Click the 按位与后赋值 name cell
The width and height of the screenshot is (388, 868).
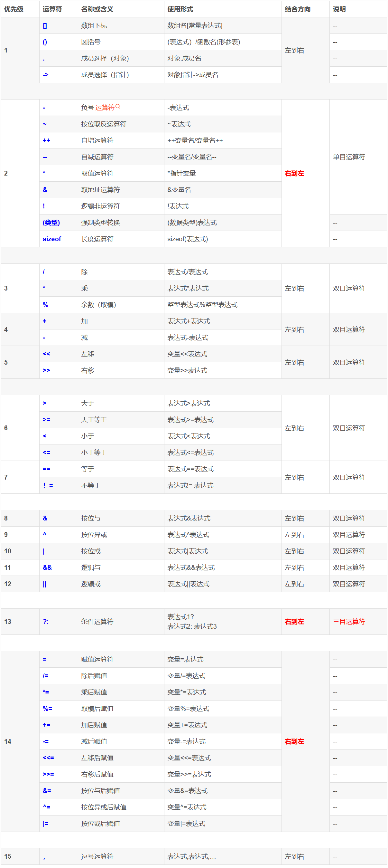pyautogui.click(x=121, y=791)
